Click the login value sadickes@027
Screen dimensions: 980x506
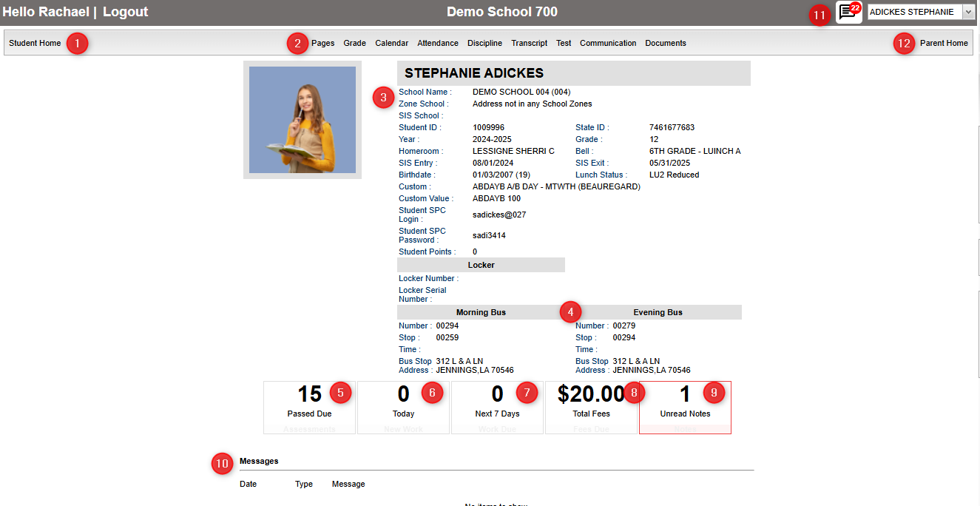pos(499,215)
